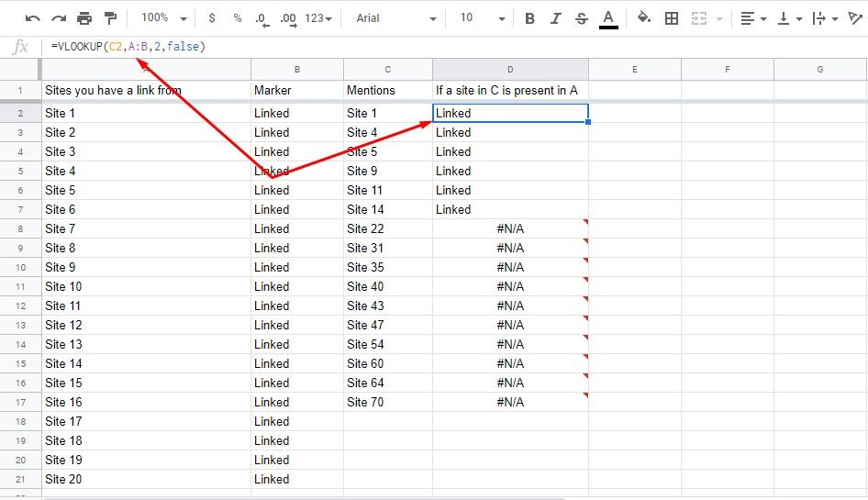Click selected cell D2 'Linked'
Screen dimensions: 868x500
[x=510, y=113]
